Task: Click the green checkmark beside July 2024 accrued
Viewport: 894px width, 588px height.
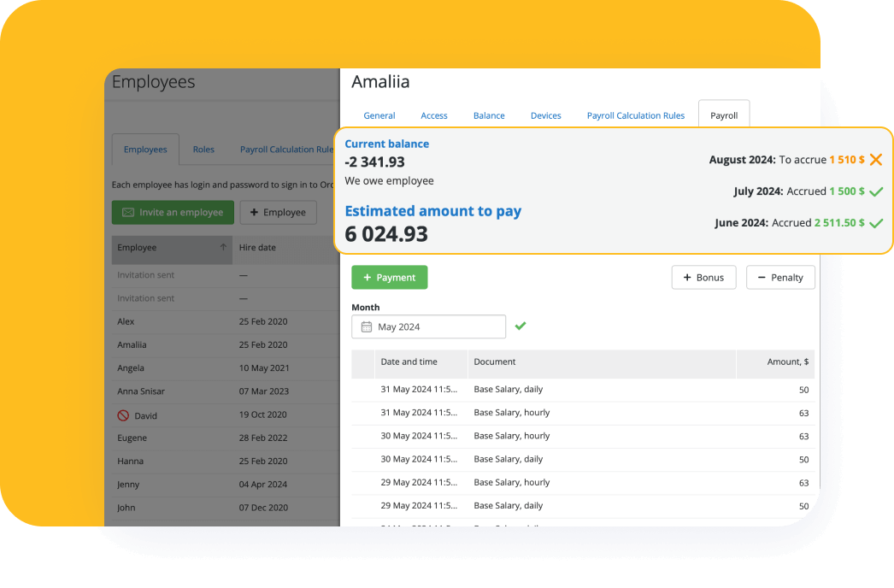Action: tap(875, 191)
